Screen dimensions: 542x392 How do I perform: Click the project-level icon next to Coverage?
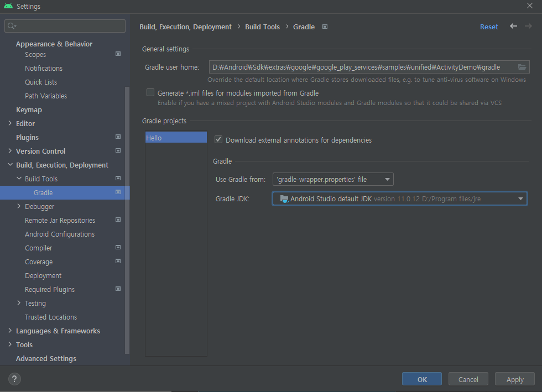click(x=118, y=262)
